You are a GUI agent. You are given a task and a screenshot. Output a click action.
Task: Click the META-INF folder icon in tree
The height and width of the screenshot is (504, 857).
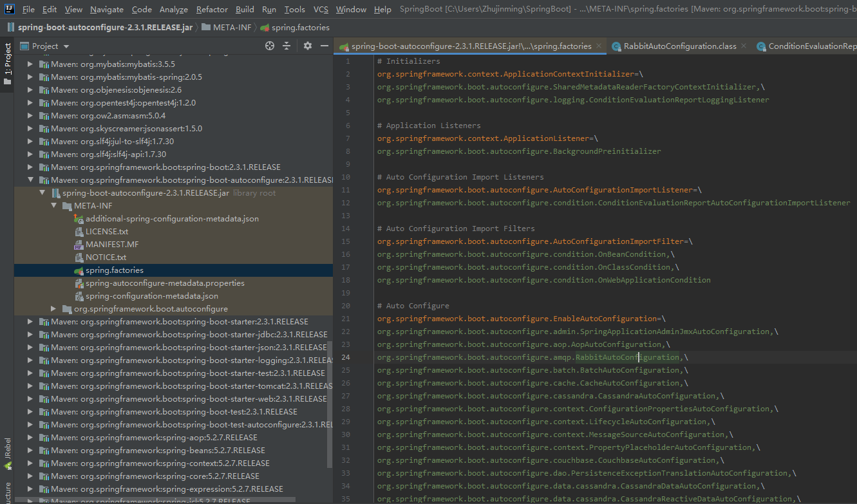pos(68,206)
